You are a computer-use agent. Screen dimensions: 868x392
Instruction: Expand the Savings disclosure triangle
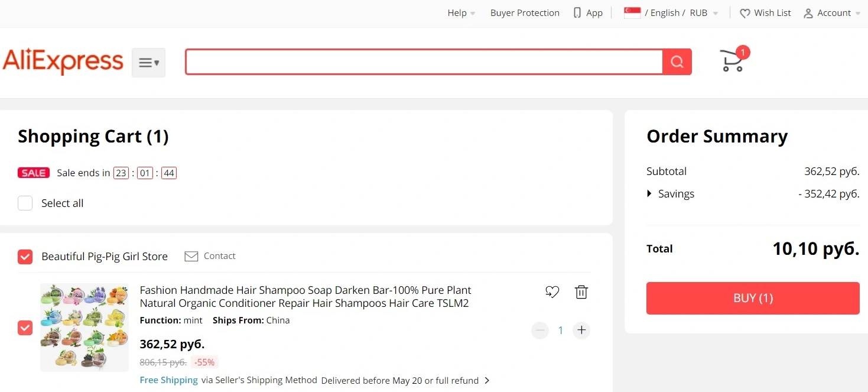[x=649, y=194]
